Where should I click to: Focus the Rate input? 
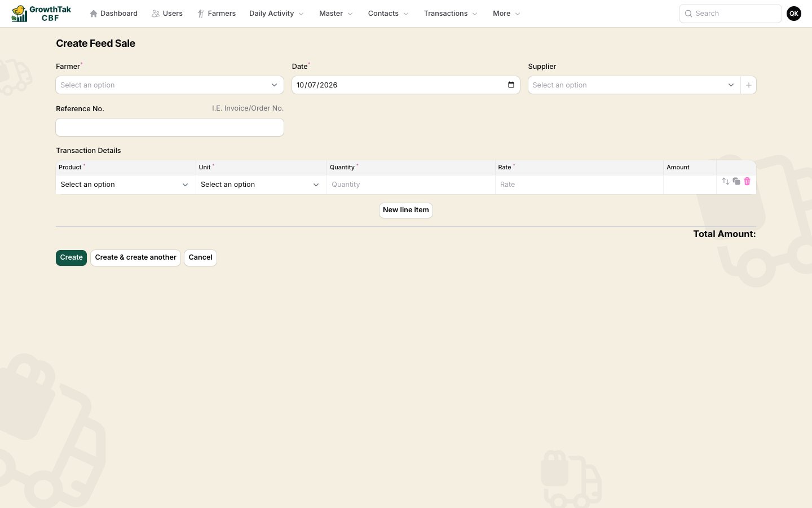click(579, 185)
